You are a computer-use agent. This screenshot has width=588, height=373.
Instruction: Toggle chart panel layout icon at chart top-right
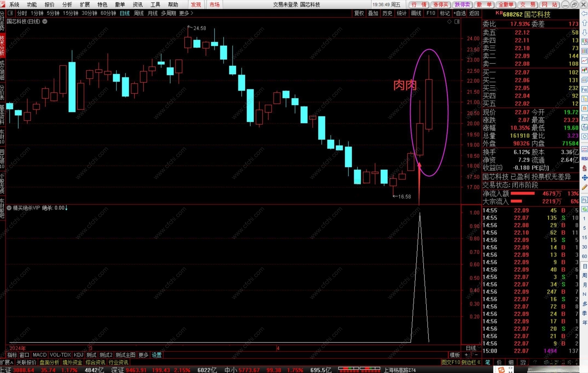coord(457,21)
